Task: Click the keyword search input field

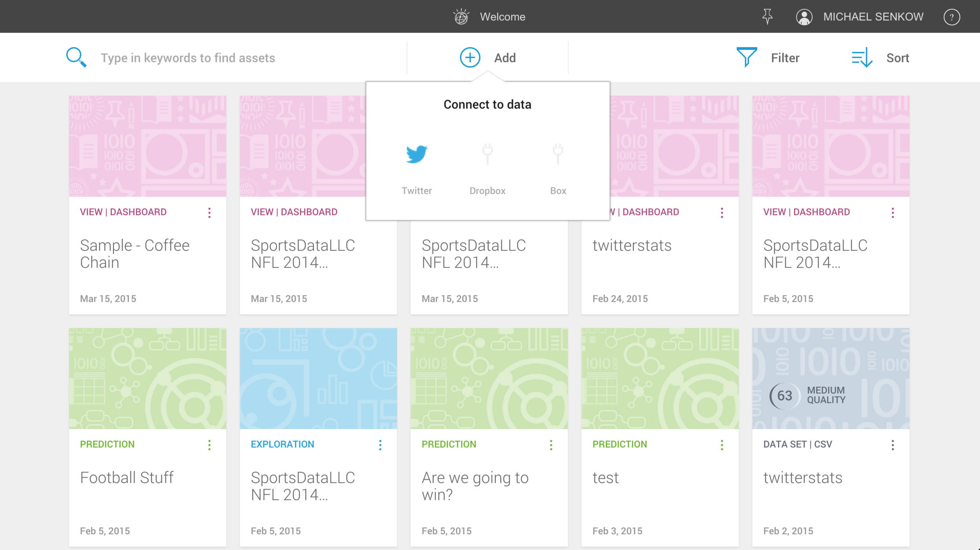Action: [x=188, y=57]
